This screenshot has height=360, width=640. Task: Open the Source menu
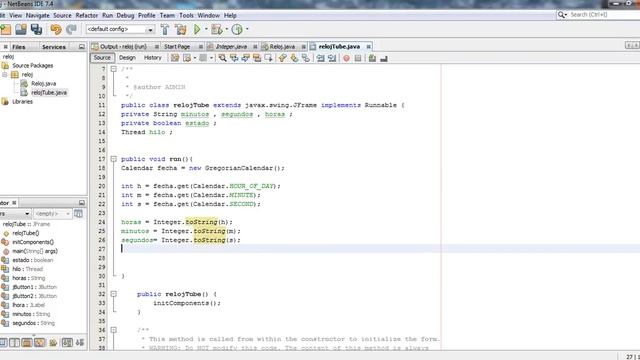(62, 15)
